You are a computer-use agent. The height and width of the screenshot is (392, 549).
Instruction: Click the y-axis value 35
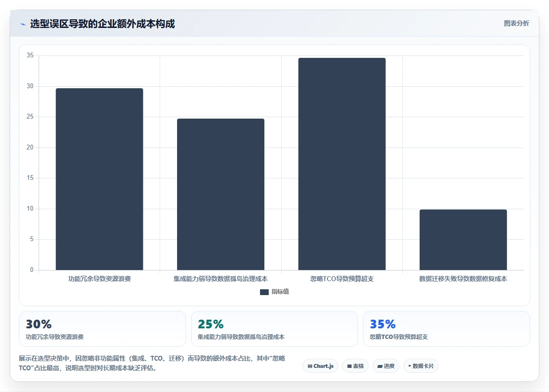pyautogui.click(x=30, y=55)
